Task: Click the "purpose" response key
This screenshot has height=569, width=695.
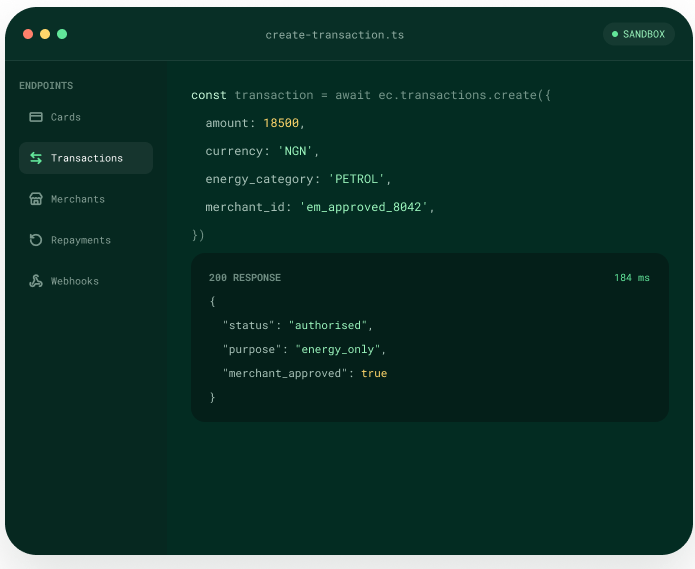Action: 252,350
